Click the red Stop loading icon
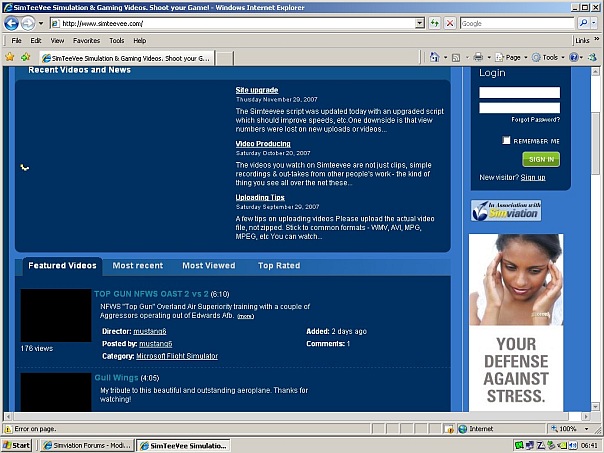604x453 pixels. click(x=450, y=23)
